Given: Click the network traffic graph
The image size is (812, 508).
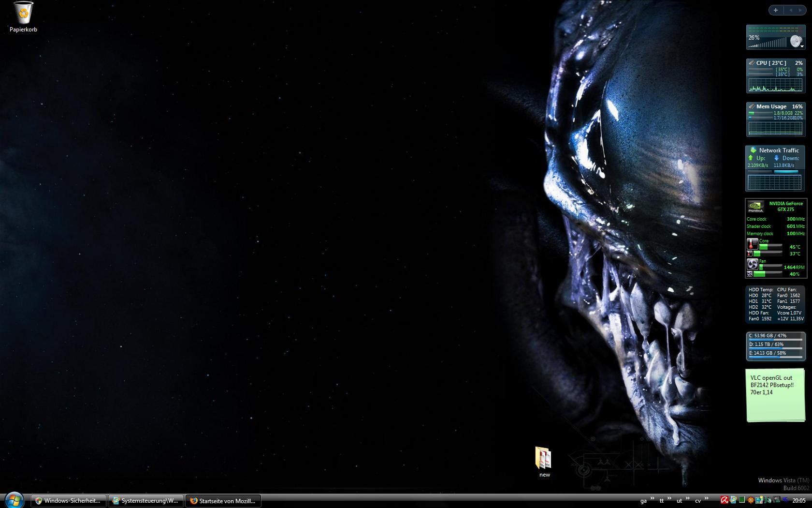Looking at the screenshot, I should (774, 182).
